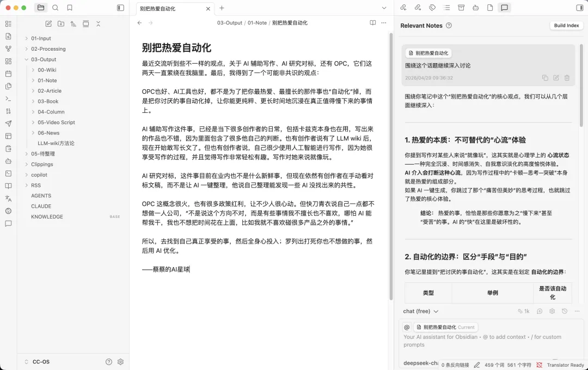This screenshot has height=370, width=588.
Task: Open chat history clock icon
Action: pyautogui.click(x=564, y=311)
